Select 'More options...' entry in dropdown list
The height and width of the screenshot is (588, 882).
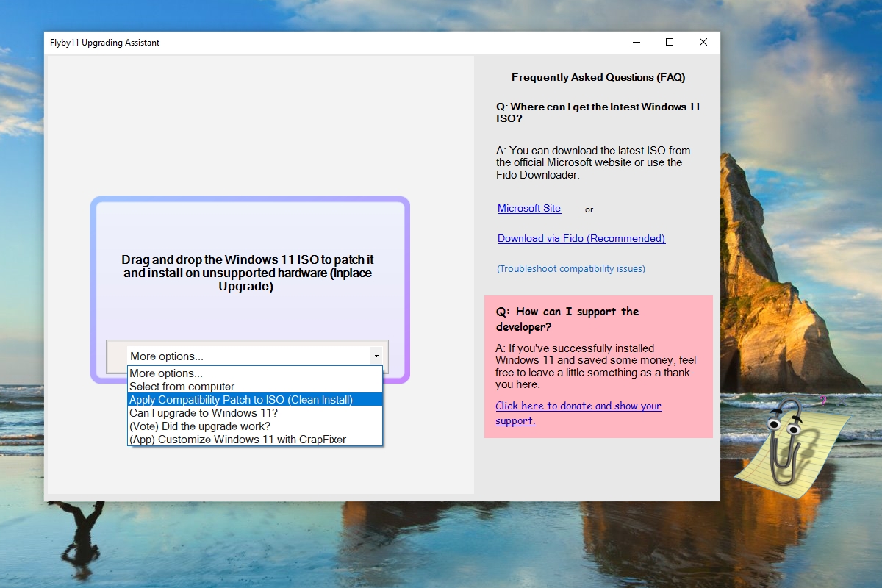pos(255,373)
